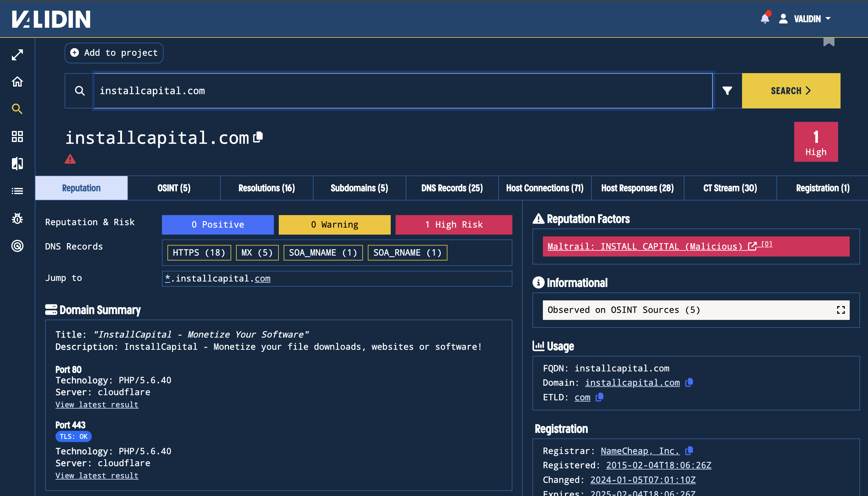The image size is (868, 496).
Task: Click the trending/analytics arrow icon
Action: 17,54
